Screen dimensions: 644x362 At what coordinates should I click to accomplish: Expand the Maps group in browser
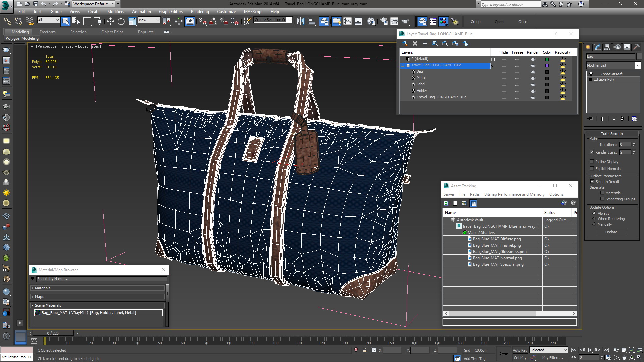tap(32, 297)
